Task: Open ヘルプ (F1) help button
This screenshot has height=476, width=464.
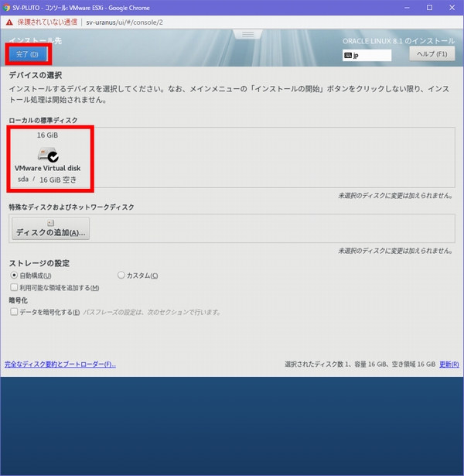Action: [432, 54]
